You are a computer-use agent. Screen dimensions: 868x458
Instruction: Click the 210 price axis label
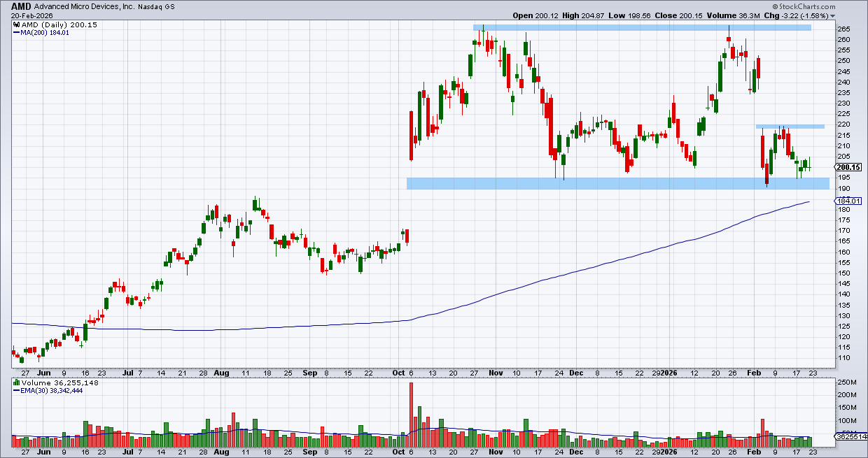tap(843, 145)
